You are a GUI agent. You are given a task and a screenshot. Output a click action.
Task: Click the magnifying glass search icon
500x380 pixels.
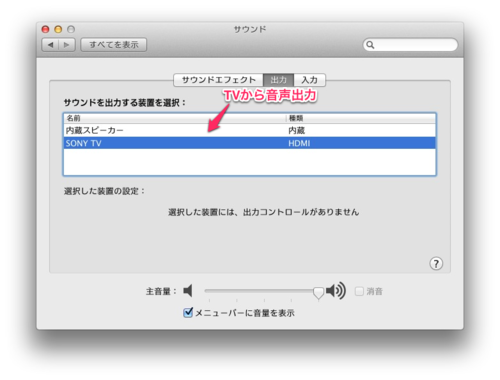[x=370, y=45]
